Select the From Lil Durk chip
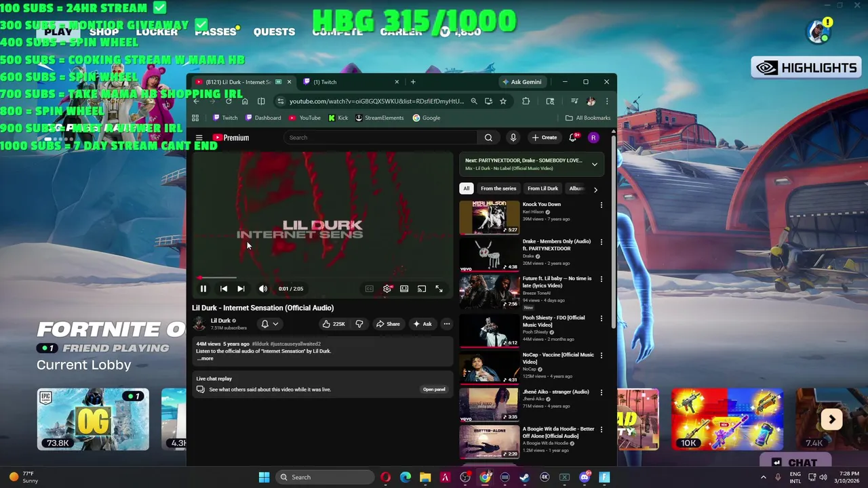Image resolution: width=868 pixels, height=488 pixels. point(542,188)
